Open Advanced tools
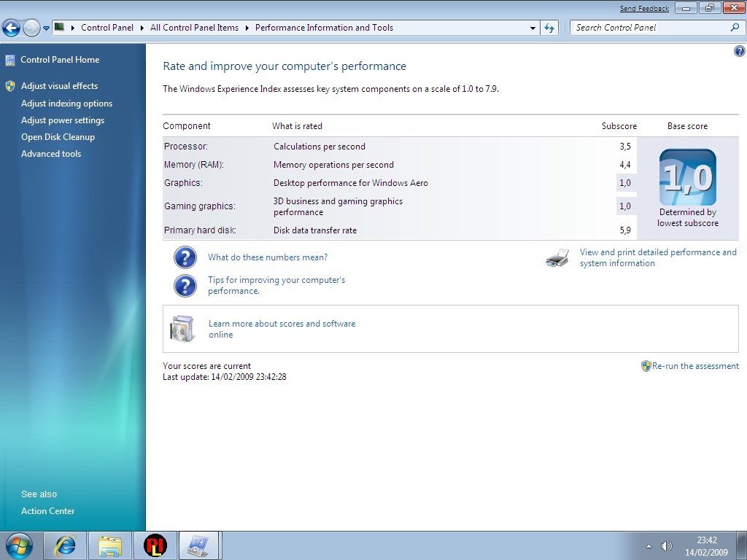 coord(51,153)
